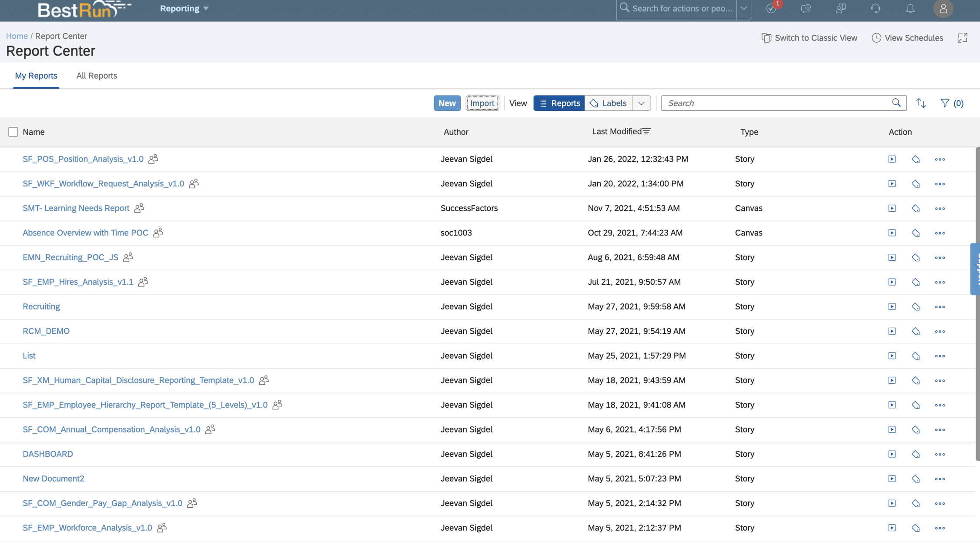Tick the select-all checkbox in Name header
980x542 pixels.
[13, 132]
